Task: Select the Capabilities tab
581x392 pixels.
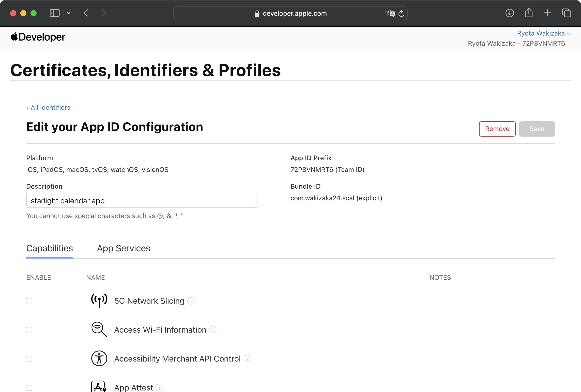Action: pos(50,248)
